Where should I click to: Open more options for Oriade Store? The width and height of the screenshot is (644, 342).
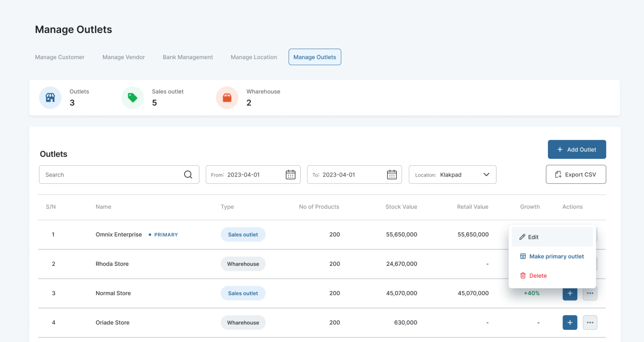point(590,323)
